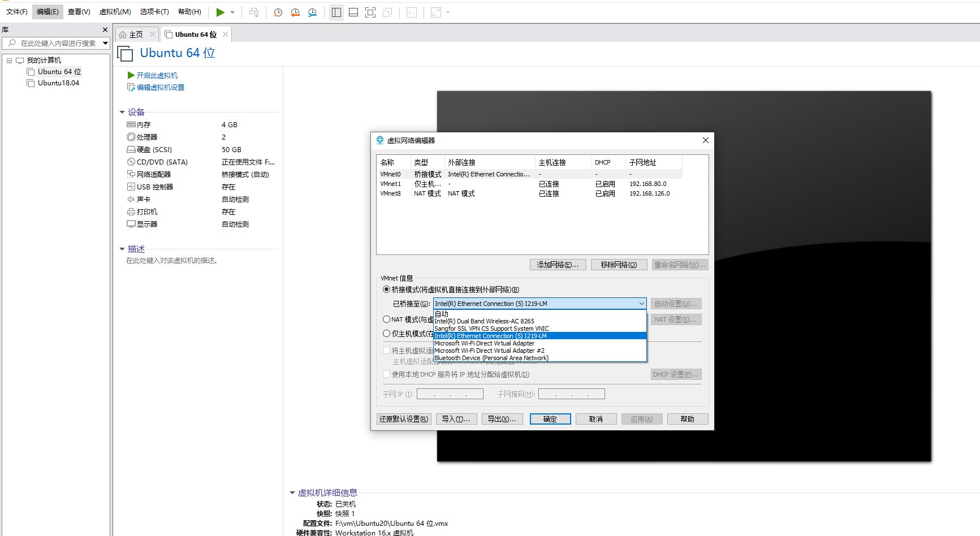The height and width of the screenshot is (536, 980).
Task: Close the Ubuntu 64 位 tab
Action: pyautogui.click(x=225, y=34)
